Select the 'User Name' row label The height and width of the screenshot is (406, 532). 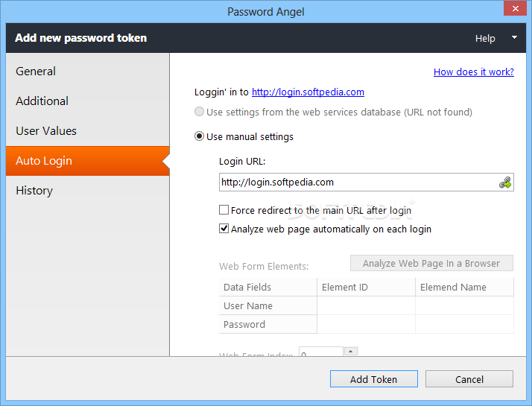tap(267, 306)
